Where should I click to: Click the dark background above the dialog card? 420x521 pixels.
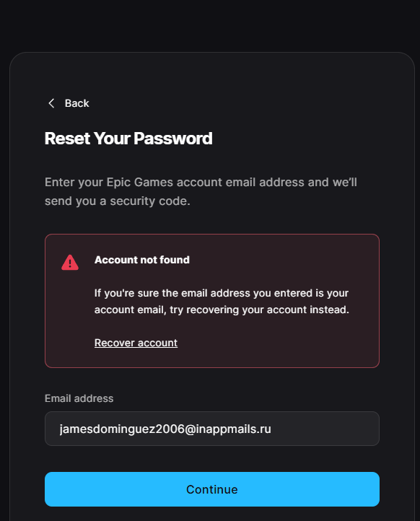[210, 25]
